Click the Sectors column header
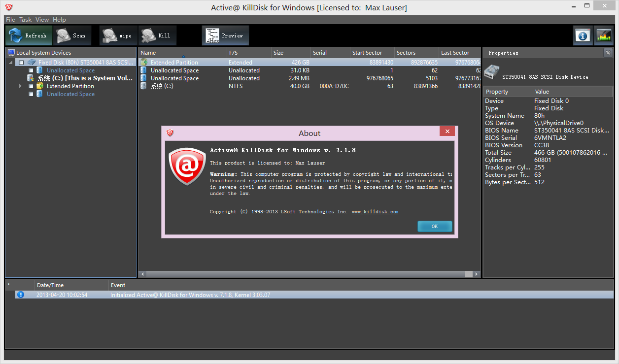The image size is (619, 364). point(416,53)
